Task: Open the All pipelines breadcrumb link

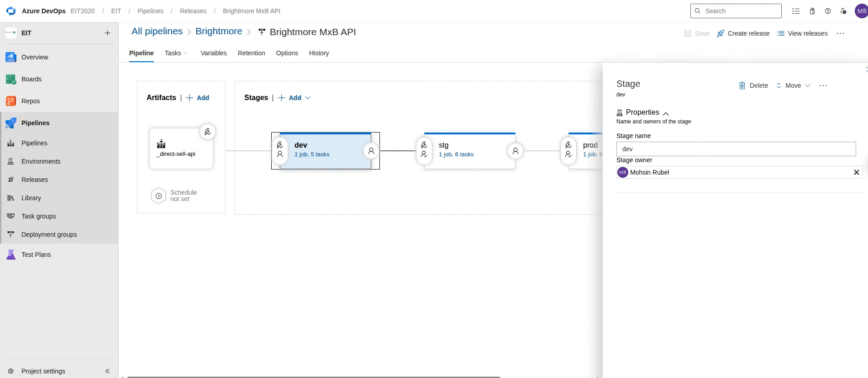Action: click(x=157, y=32)
